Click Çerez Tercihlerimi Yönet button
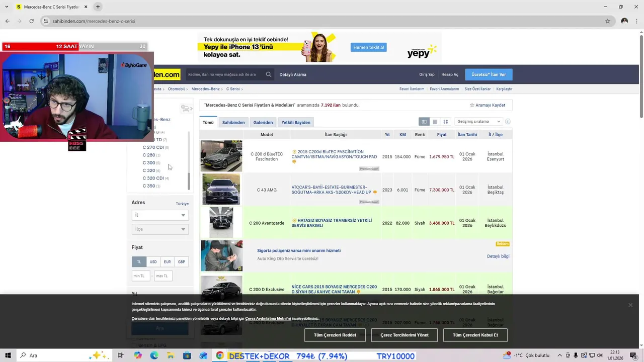This screenshot has width=644, height=362. (x=405, y=335)
